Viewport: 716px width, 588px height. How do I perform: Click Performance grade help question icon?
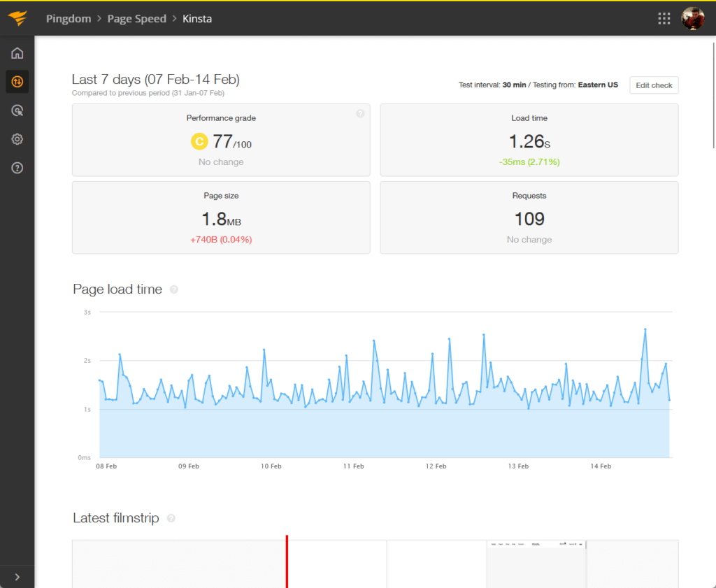tap(360, 114)
